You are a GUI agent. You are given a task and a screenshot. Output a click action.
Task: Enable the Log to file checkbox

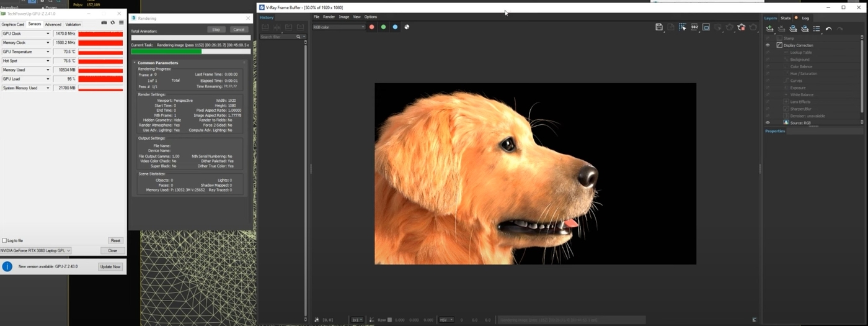tap(4, 240)
